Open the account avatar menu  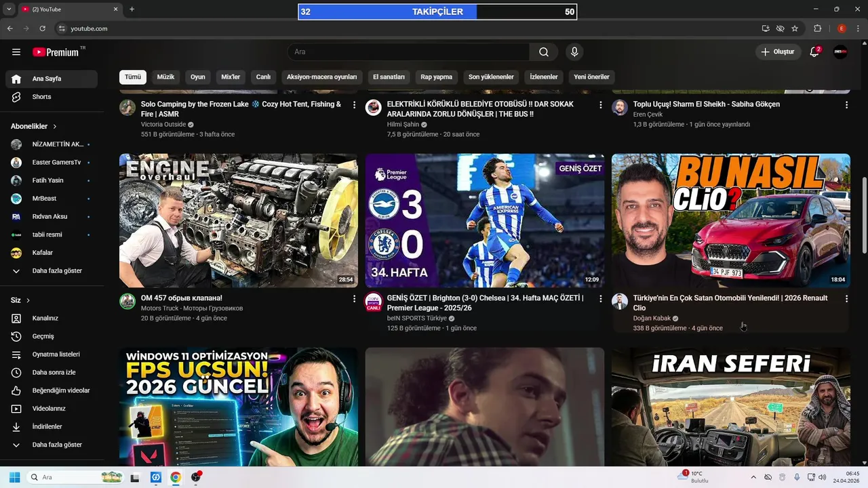pos(840,52)
